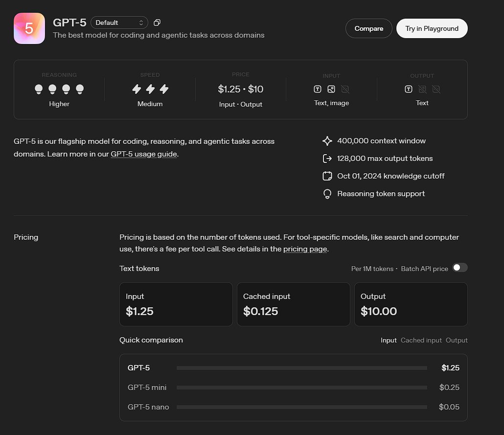The image size is (504, 435).
Task: Open the GPT-5 usage guide link
Action: point(144,154)
